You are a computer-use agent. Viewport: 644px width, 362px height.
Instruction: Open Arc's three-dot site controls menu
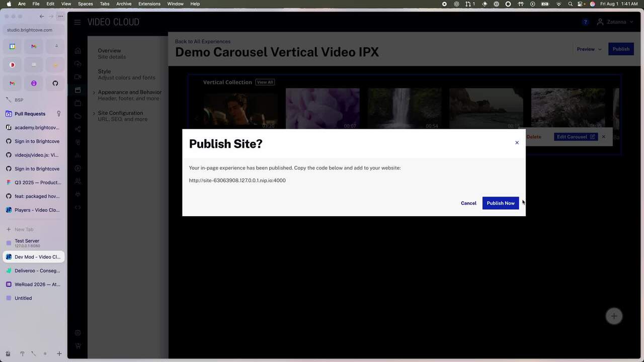tap(60, 16)
